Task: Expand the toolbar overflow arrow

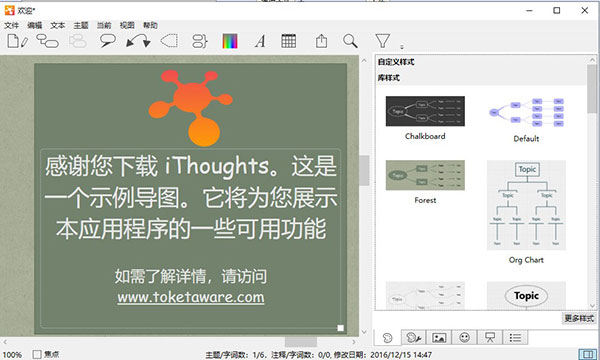Action: point(402,47)
